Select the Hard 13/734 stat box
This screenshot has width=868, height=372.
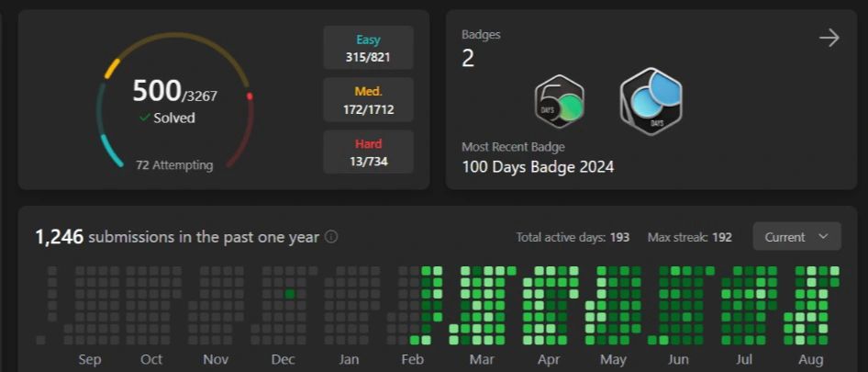tap(368, 152)
